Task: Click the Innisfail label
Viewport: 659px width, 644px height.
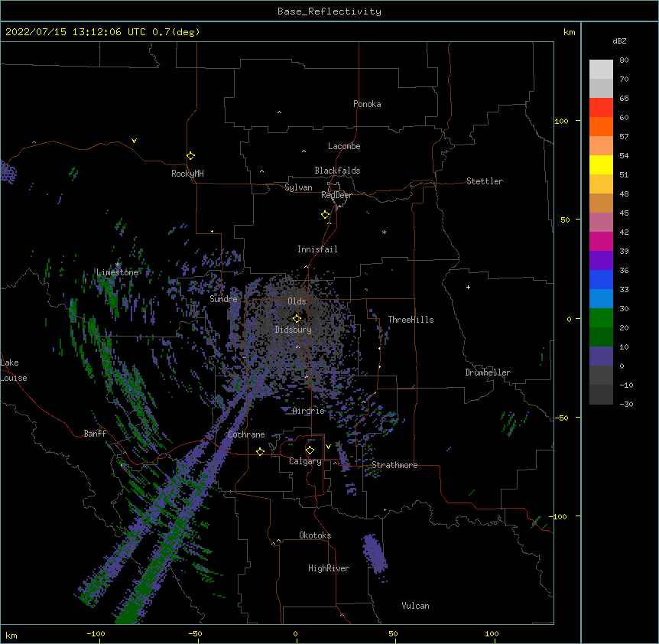Action: point(317,249)
